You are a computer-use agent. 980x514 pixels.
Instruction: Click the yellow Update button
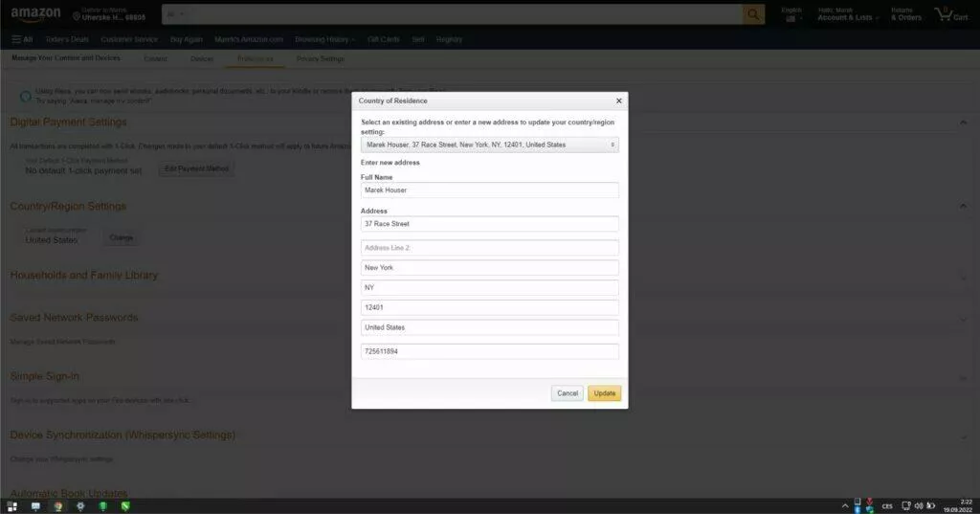tap(604, 393)
